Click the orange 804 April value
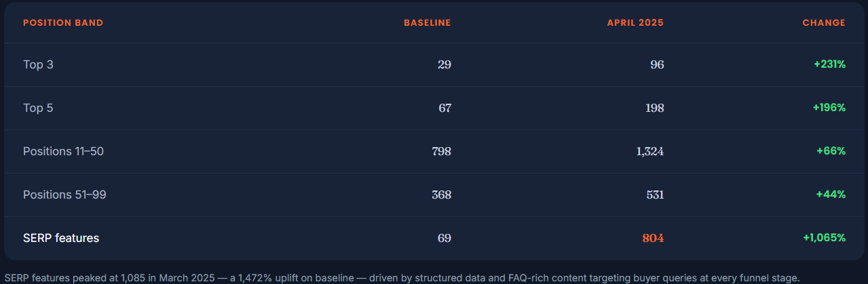The height and width of the screenshot is (284, 868). (x=653, y=238)
